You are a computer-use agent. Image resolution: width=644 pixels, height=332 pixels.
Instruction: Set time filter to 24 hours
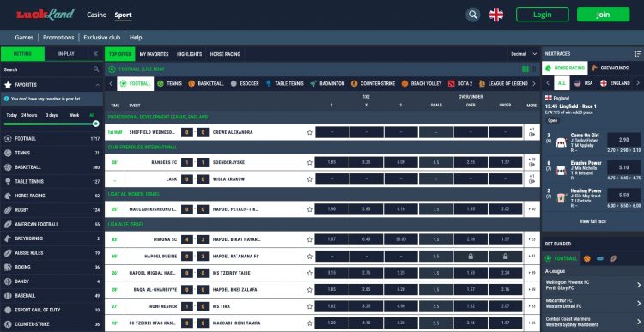29,115
